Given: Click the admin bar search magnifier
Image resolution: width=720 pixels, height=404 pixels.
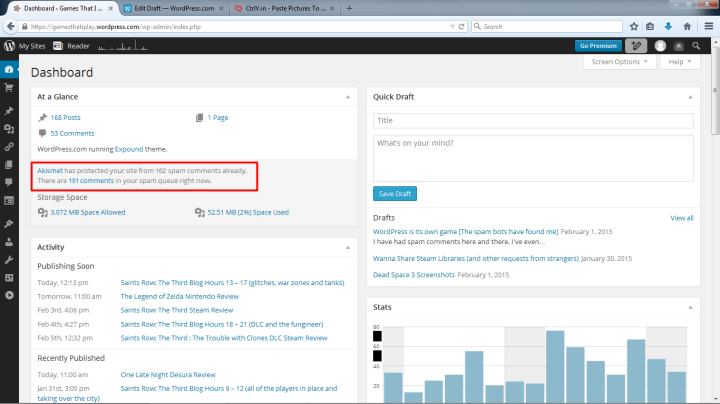Looking at the screenshot, I should (x=696, y=46).
